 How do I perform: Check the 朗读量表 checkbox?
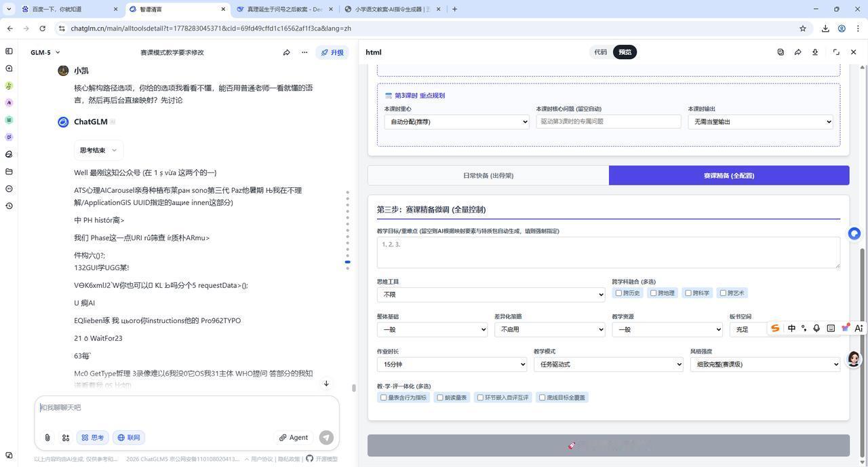pyautogui.click(x=440, y=398)
